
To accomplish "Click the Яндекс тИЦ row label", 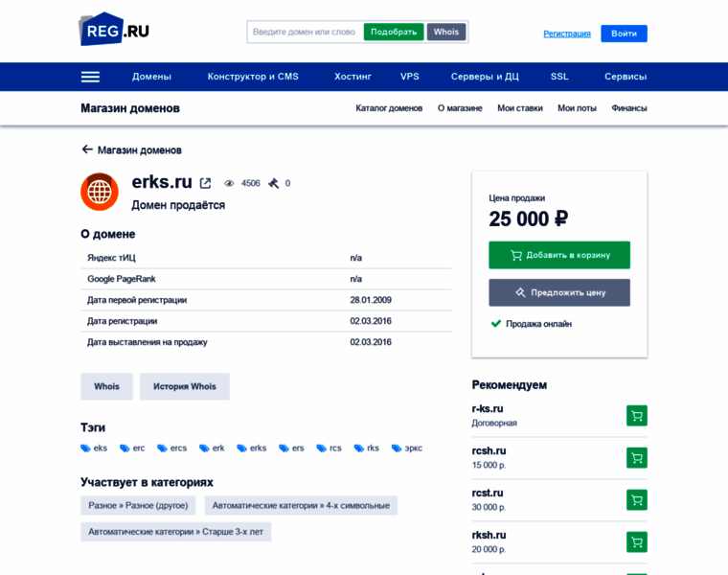I will pyautogui.click(x=111, y=258).
